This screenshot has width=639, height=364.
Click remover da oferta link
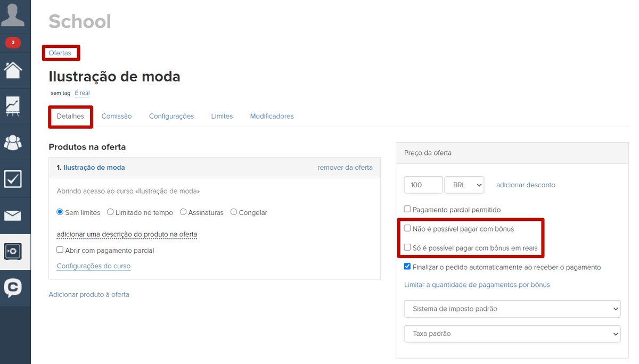click(345, 167)
